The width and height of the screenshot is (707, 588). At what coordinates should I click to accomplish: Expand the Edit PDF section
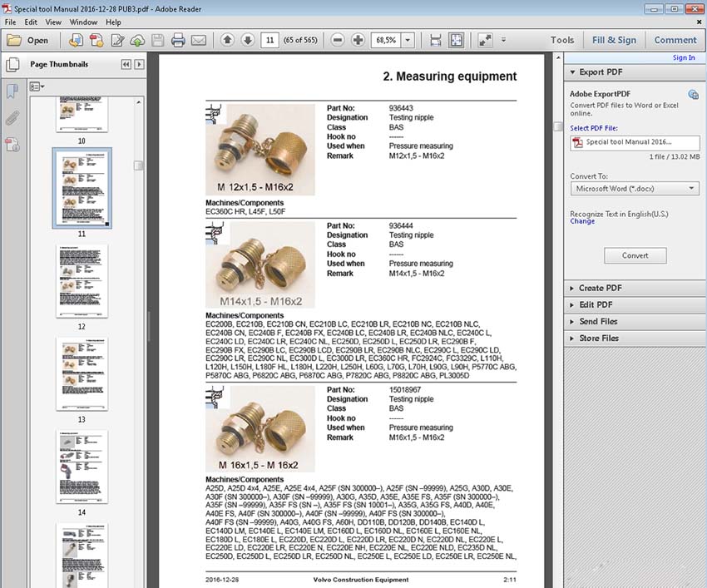635,305
